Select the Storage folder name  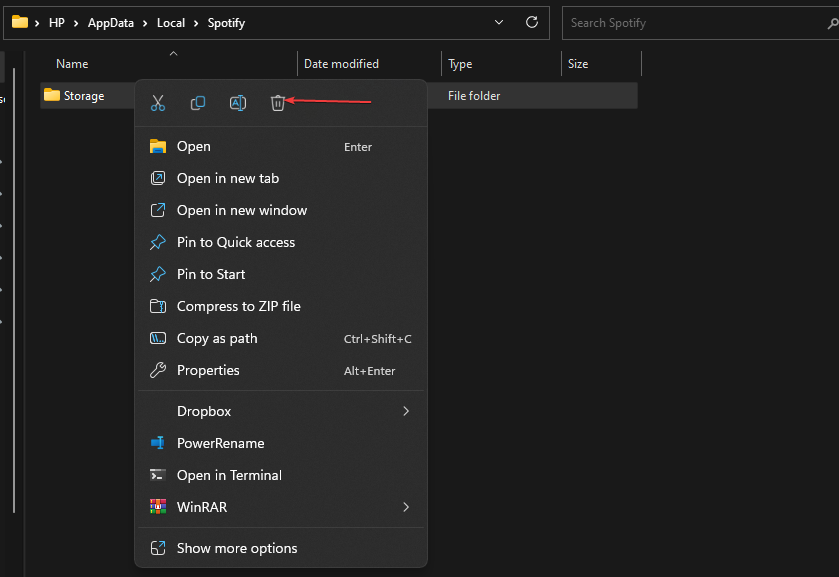click(x=84, y=96)
